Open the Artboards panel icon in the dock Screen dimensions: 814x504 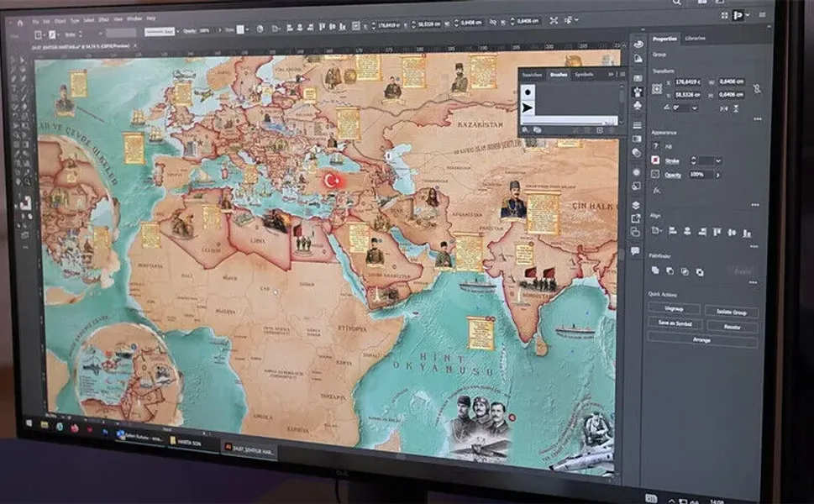click(636, 232)
